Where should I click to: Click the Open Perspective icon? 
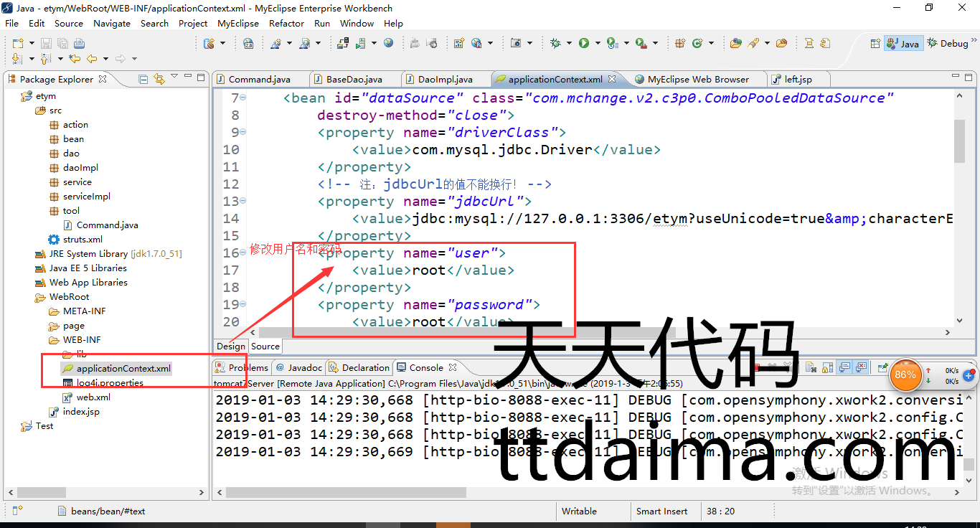coord(875,44)
